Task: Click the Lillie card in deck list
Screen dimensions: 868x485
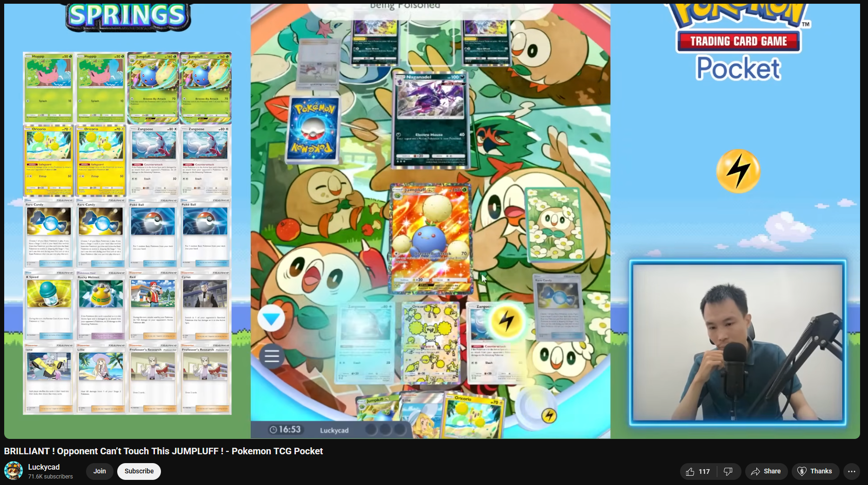Action: pyautogui.click(x=100, y=379)
